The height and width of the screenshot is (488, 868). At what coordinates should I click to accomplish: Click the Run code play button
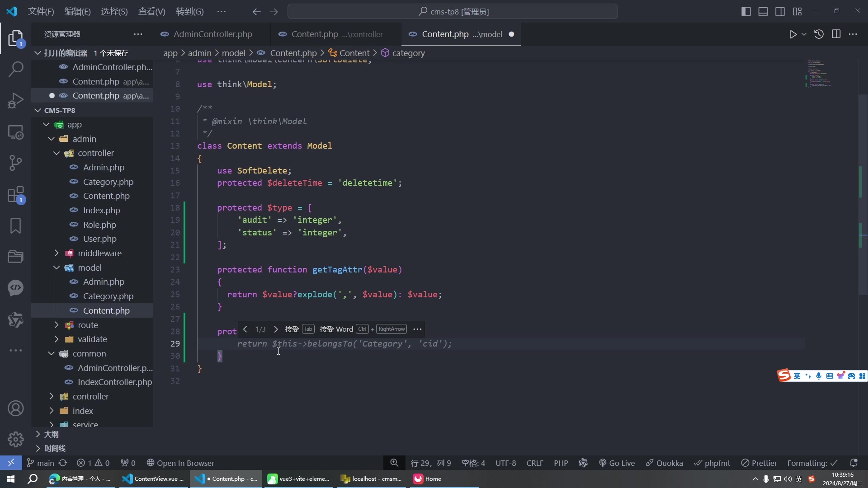[x=793, y=34]
